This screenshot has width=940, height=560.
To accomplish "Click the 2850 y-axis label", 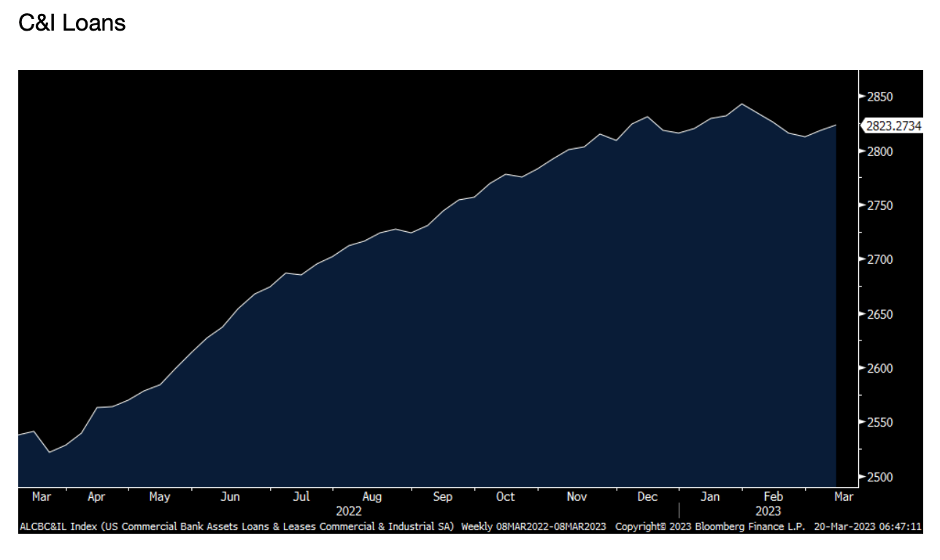I will (879, 97).
